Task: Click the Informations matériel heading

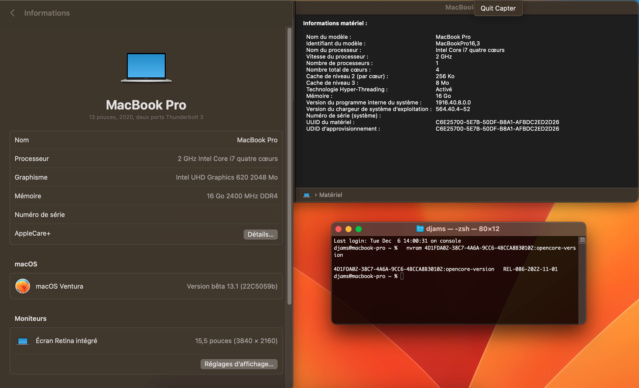Action: [335, 23]
